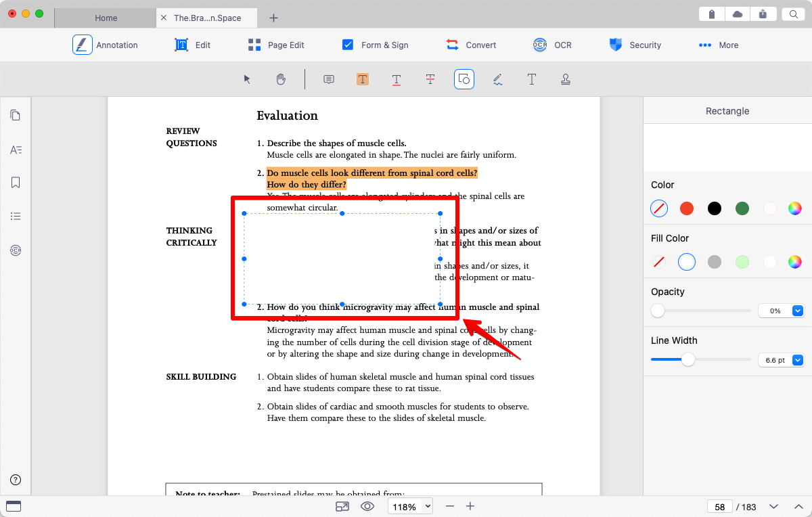Toggle the eye view mode icon
Screen dimensions: 812x517
tap(367, 506)
